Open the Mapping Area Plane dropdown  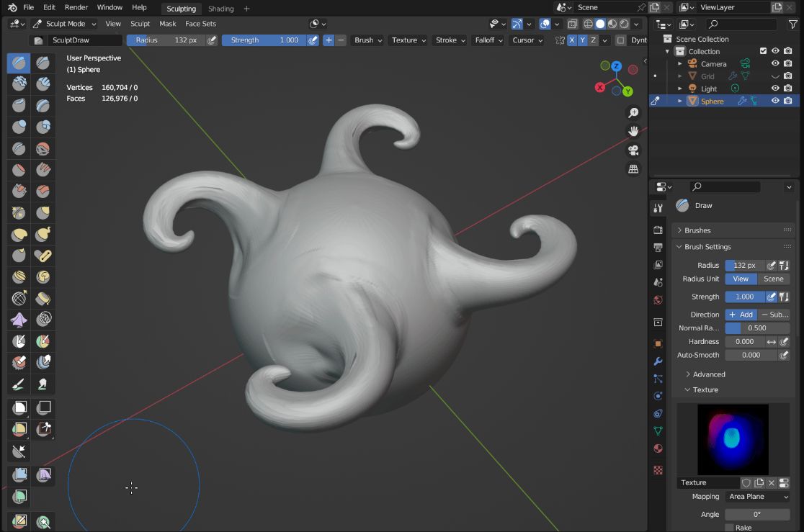tap(758, 497)
